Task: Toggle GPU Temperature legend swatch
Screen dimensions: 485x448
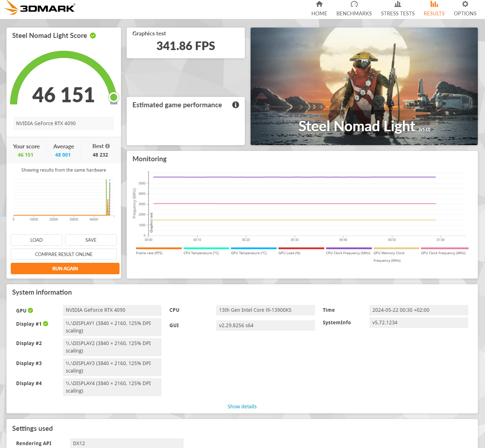Action: point(254,248)
